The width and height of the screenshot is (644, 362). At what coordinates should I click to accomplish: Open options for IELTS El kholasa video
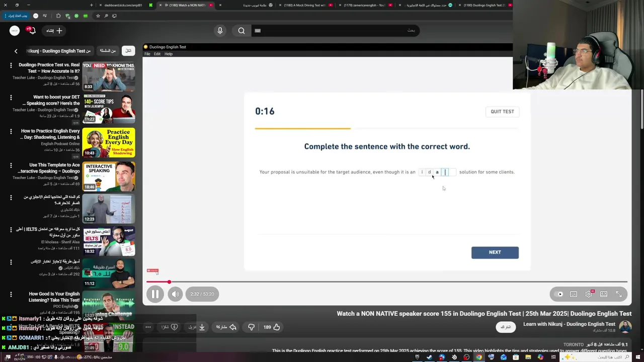tap(11, 229)
